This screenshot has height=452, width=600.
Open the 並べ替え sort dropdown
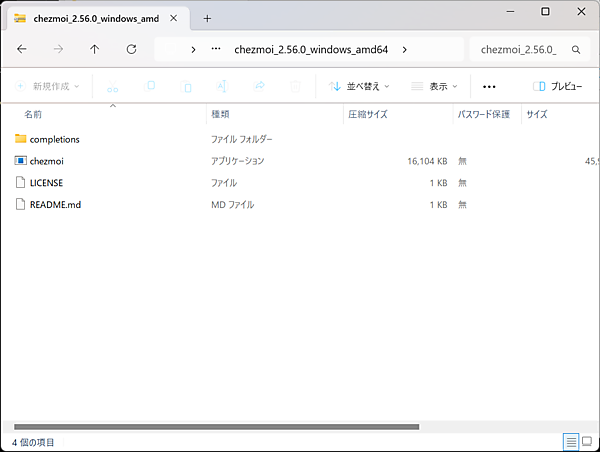(x=359, y=87)
